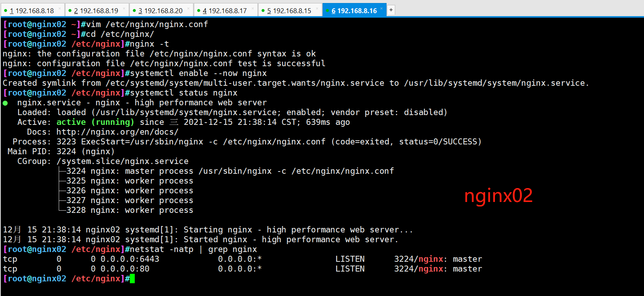Close the 192.168.8.16 session tab
644x296 pixels.
click(x=381, y=8)
